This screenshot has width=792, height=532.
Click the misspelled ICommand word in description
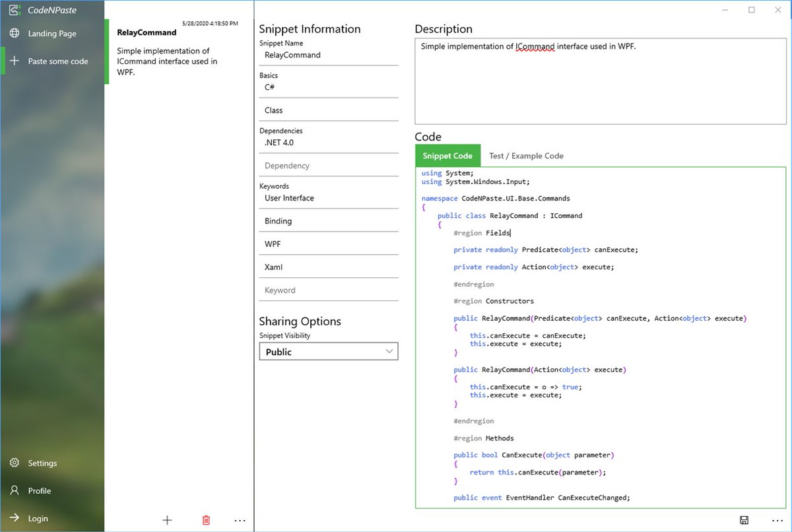536,46
